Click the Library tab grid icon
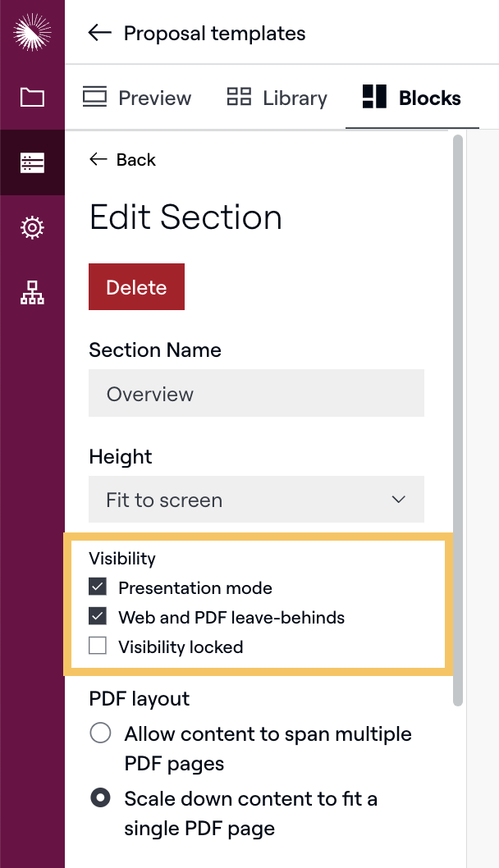The height and width of the screenshot is (868, 499). [x=239, y=98]
